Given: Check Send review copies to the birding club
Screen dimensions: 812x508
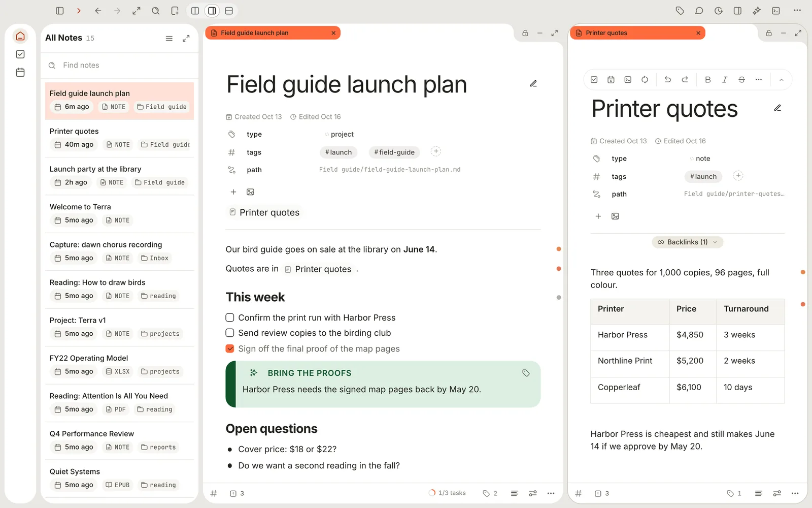Looking at the screenshot, I should click(230, 333).
